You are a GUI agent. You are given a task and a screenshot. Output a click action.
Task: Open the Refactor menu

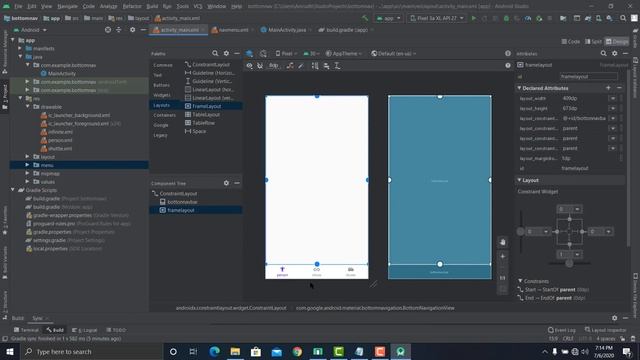point(132,6)
